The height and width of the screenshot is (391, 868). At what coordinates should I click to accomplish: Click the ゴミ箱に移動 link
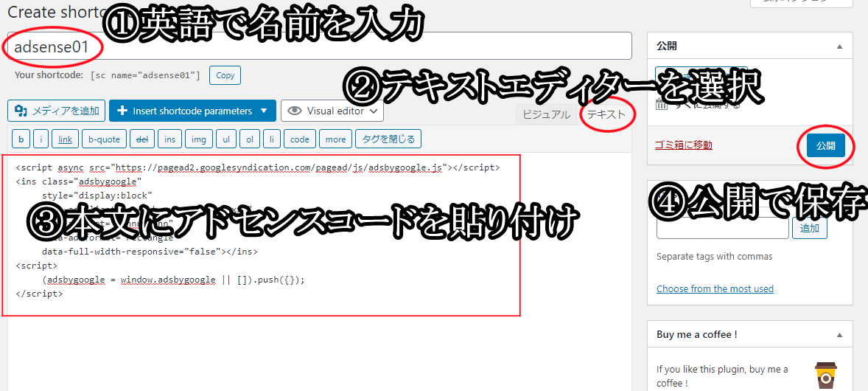(683, 145)
